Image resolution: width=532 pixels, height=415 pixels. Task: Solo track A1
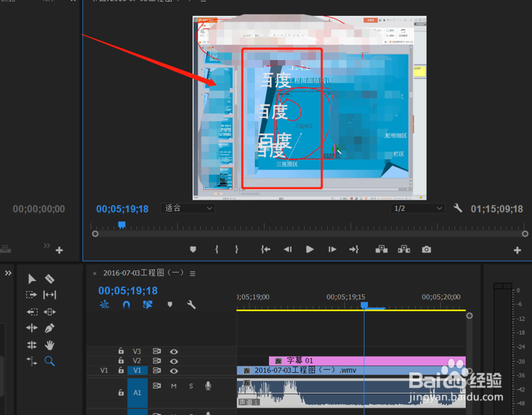pos(191,386)
